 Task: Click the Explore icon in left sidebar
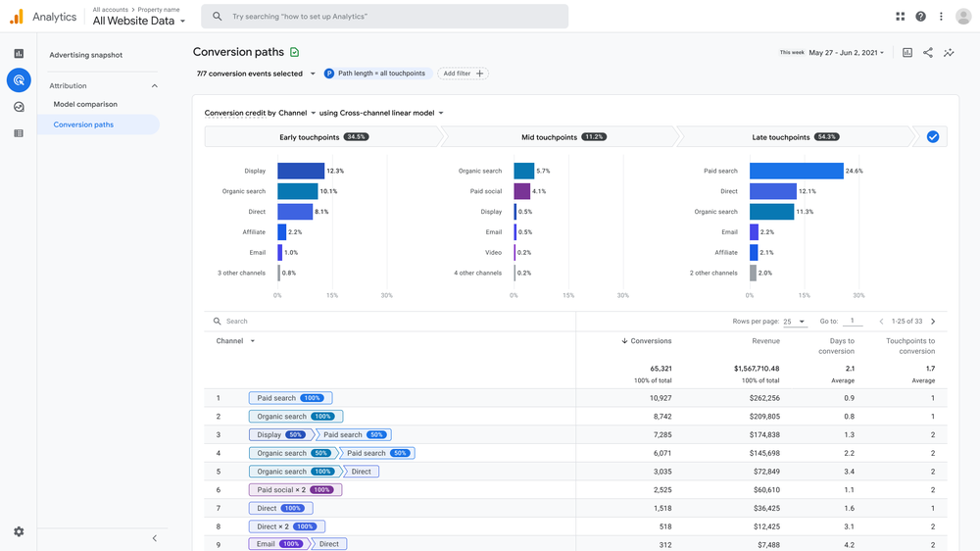[19, 107]
